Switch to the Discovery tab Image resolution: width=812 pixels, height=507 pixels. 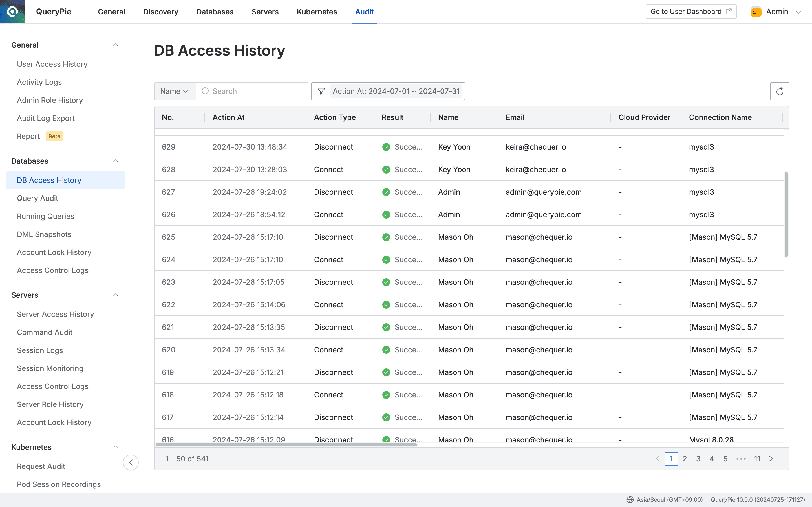click(x=160, y=12)
